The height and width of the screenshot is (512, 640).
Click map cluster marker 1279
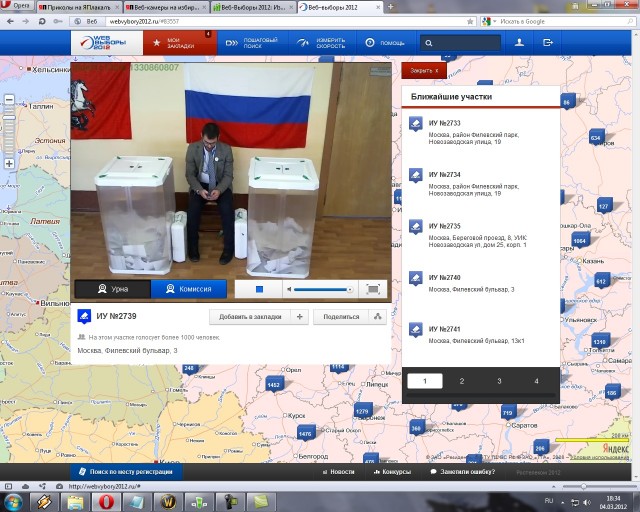click(362, 411)
